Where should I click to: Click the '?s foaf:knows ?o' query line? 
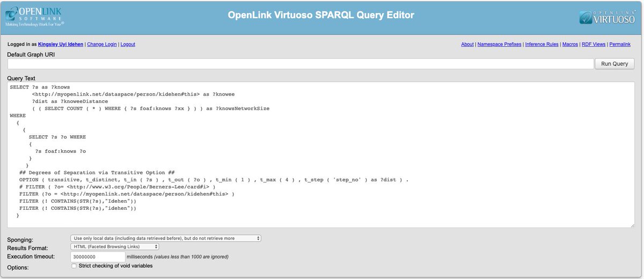(61, 152)
